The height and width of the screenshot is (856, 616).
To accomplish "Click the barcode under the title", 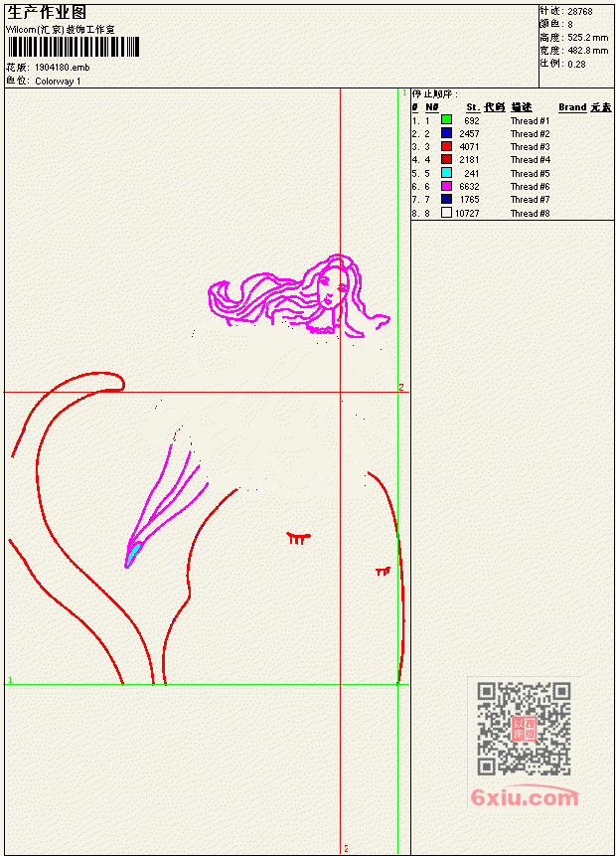I will click(74, 47).
